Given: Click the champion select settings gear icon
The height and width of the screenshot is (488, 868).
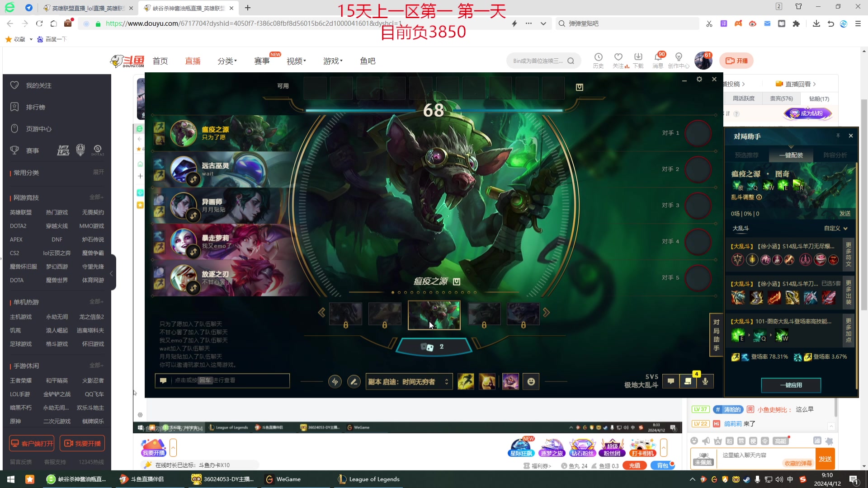Looking at the screenshot, I should 699,79.
